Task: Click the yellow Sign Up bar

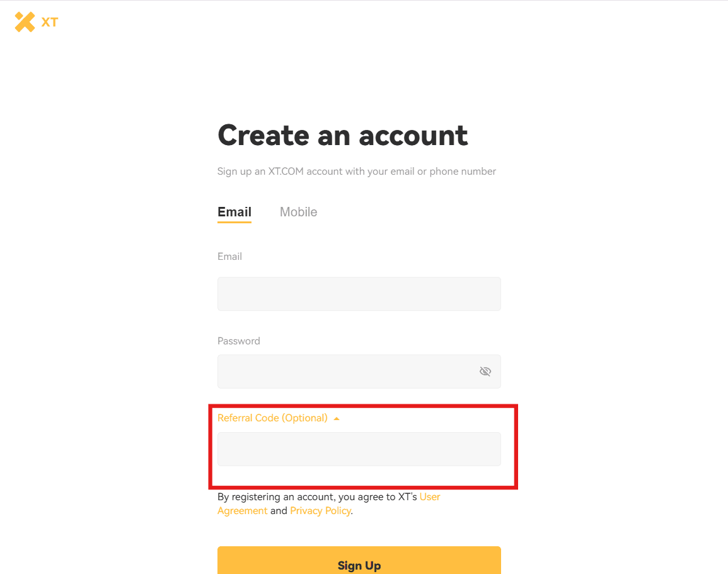Action: pyautogui.click(x=359, y=563)
